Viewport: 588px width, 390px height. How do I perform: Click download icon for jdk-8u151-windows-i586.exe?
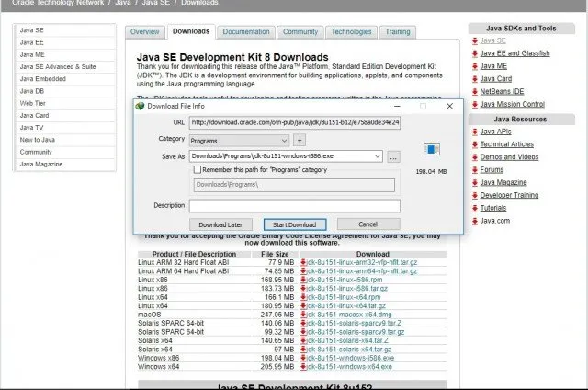[x=303, y=358]
